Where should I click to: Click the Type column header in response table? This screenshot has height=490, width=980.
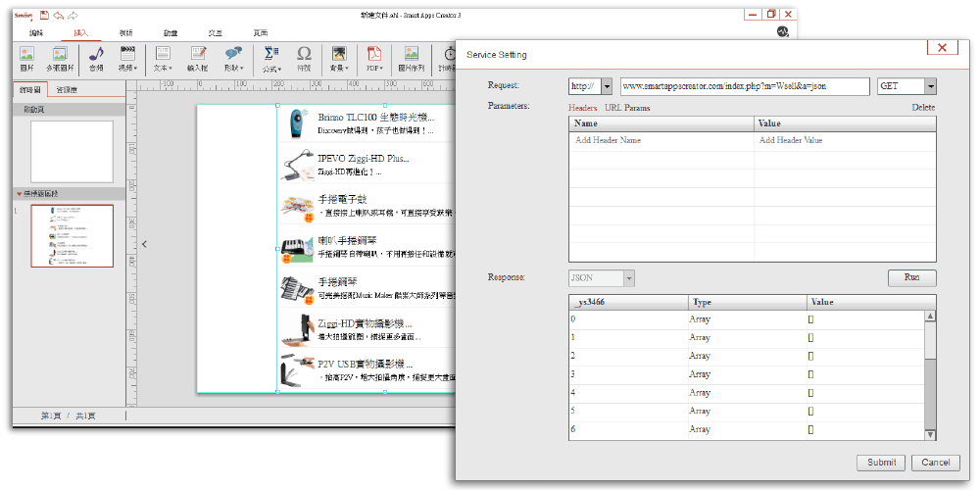pos(748,303)
